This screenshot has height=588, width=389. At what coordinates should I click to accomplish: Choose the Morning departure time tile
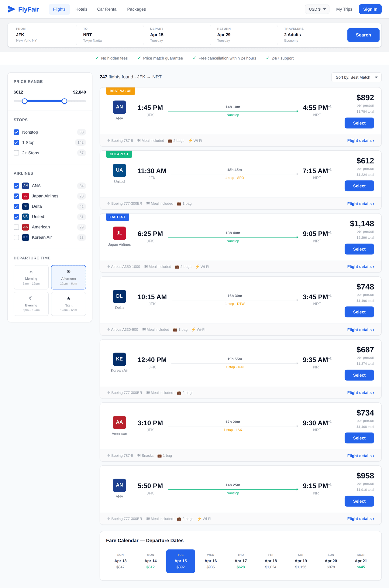point(31,277)
